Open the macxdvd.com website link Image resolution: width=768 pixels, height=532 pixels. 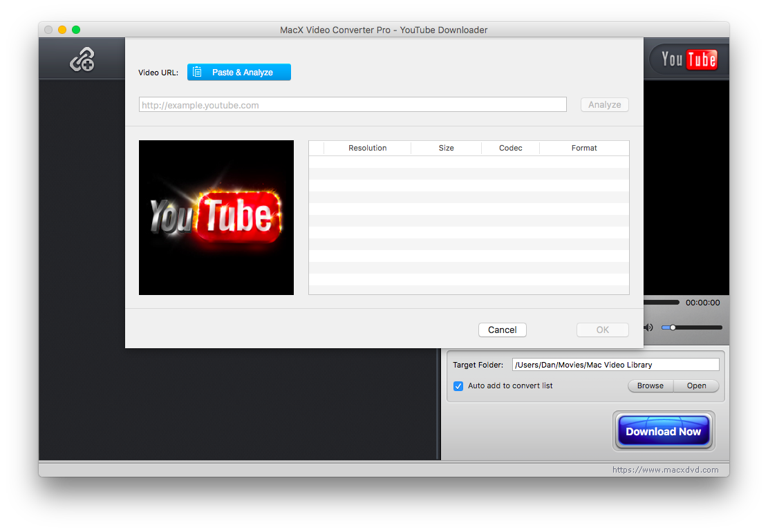tap(665, 470)
